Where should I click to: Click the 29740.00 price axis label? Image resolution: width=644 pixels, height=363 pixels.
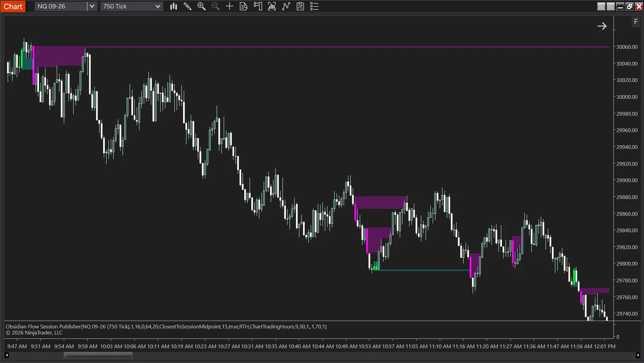tap(627, 314)
